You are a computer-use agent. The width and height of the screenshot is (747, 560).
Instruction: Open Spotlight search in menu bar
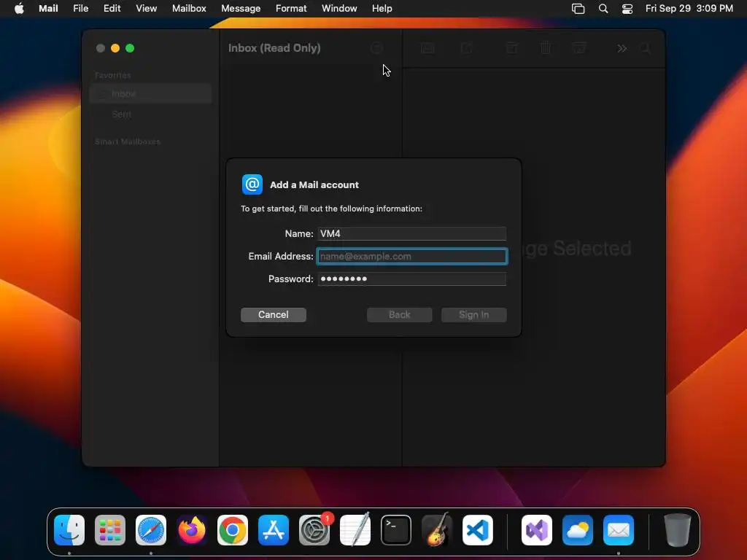(603, 9)
